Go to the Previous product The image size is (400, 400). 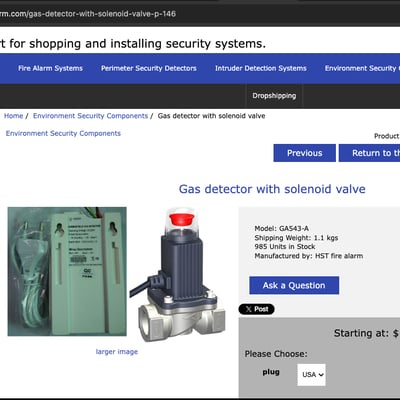[x=305, y=153]
